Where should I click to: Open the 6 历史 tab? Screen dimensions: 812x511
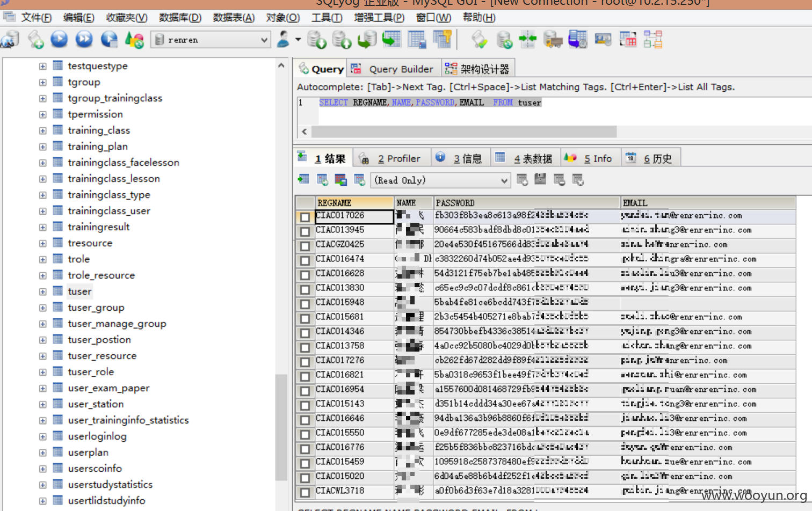(x=651, y=158)
